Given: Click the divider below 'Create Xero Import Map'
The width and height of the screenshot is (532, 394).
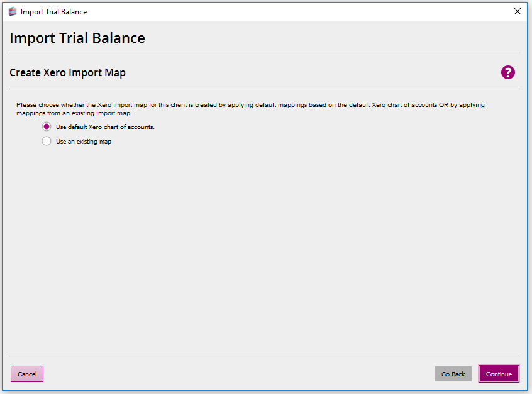Looking at the screenshot, I should pos(264,89).
